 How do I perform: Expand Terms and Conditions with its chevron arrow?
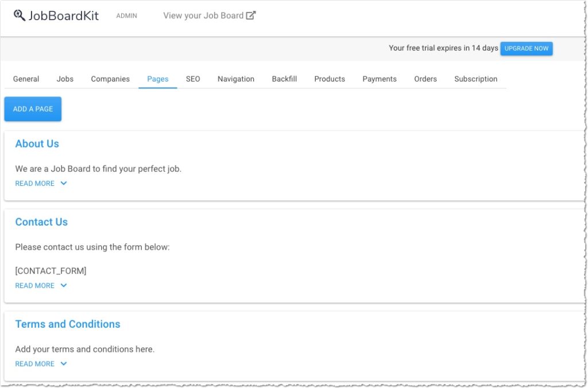click(x=64, y=364)
